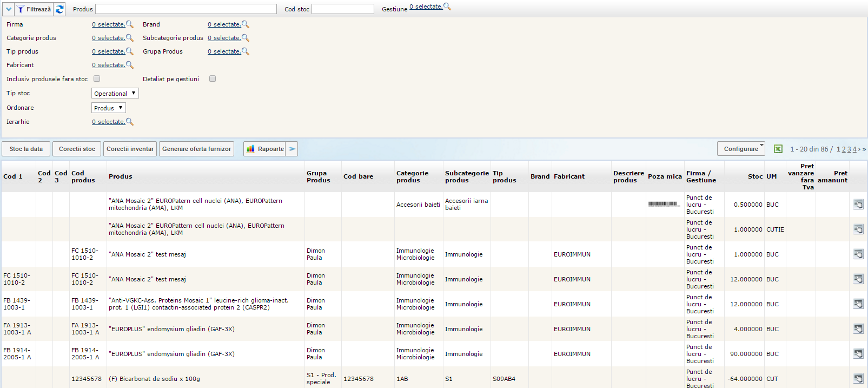
Task: Export the list using the Excel icon
Action: (x=778, y=149)
